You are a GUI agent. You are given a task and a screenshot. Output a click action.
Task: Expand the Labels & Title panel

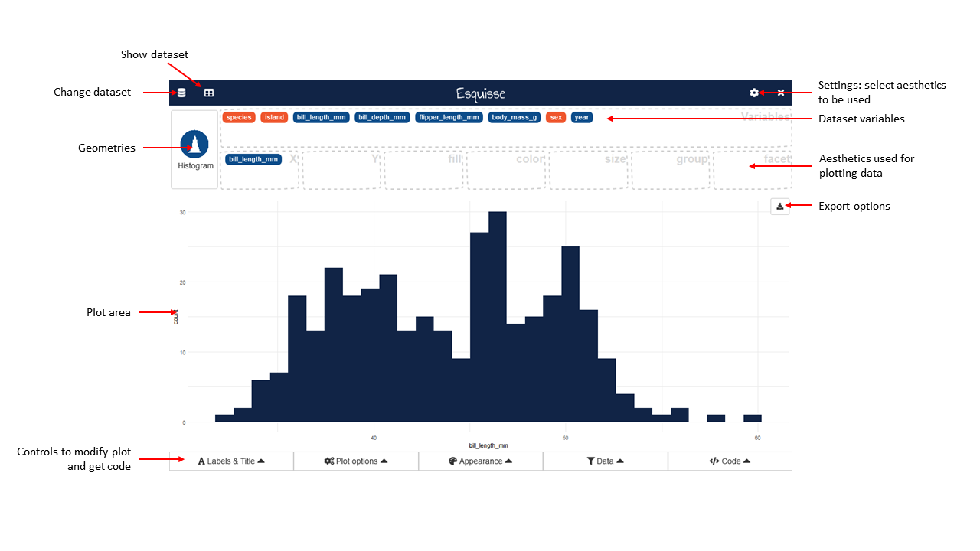tap(231, 461)
